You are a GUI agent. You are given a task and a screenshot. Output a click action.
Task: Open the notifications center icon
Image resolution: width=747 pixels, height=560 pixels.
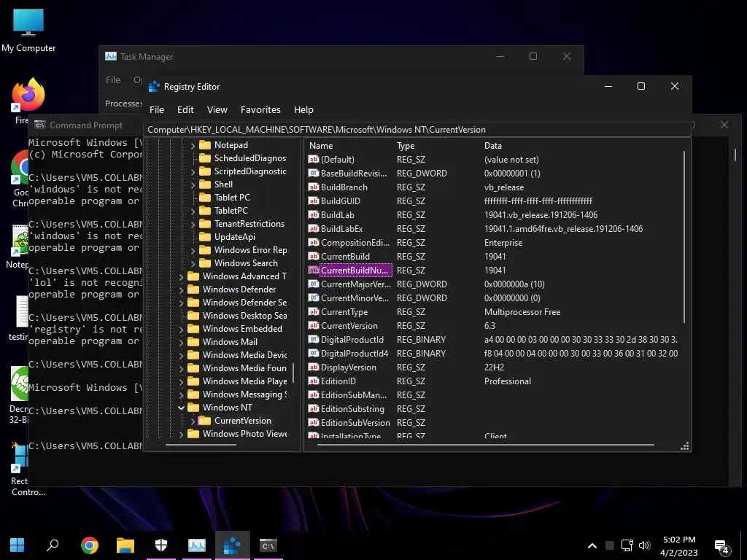[x=721, y=547]
